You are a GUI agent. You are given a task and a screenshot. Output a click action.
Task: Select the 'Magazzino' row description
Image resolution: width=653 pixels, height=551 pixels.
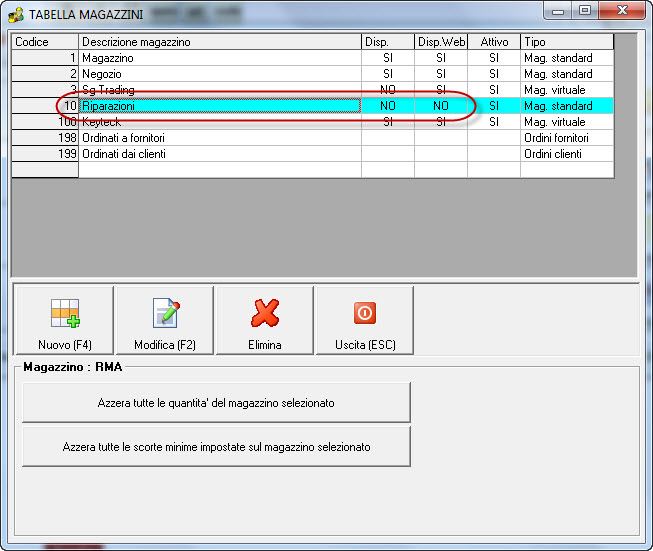tap(220, 58)
